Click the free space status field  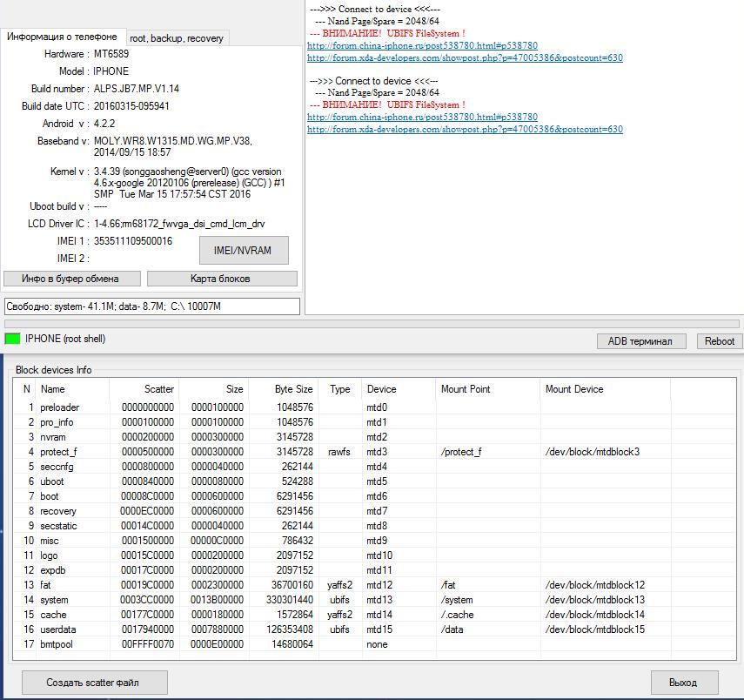(152, 306)
